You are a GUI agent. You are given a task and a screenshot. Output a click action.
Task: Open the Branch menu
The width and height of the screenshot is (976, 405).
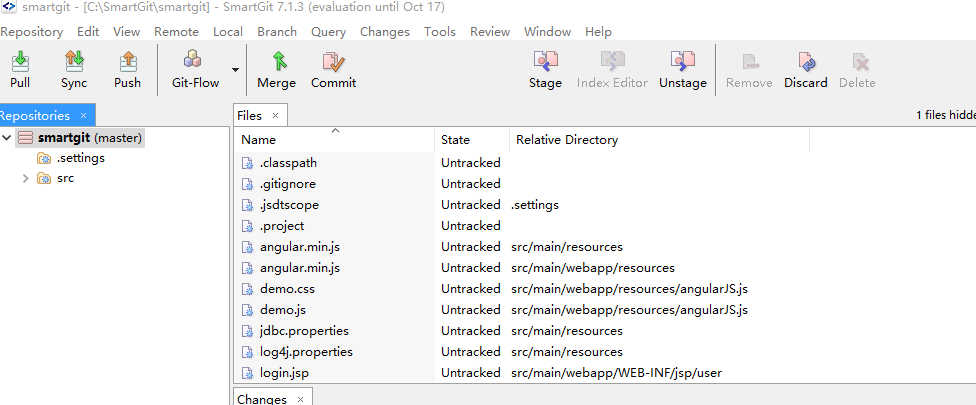tap(277, 32)
